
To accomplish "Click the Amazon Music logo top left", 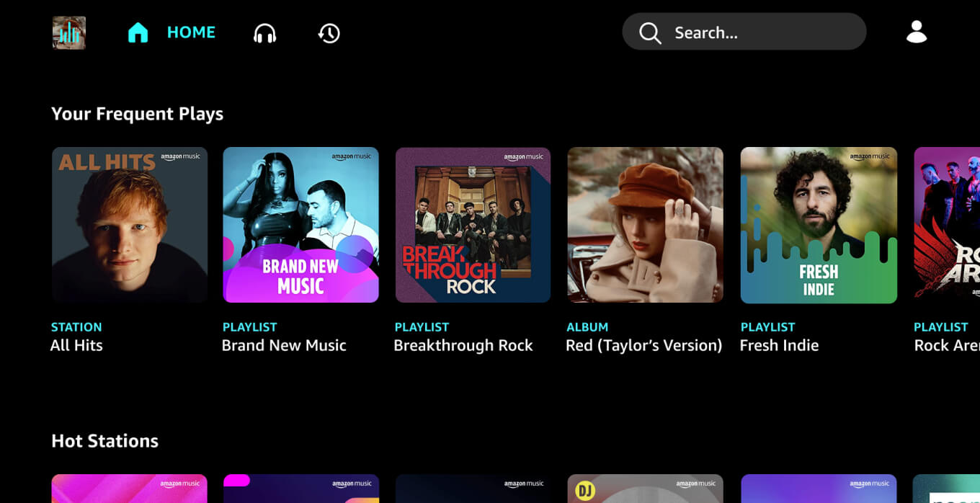I will click(x=68, y=32).
